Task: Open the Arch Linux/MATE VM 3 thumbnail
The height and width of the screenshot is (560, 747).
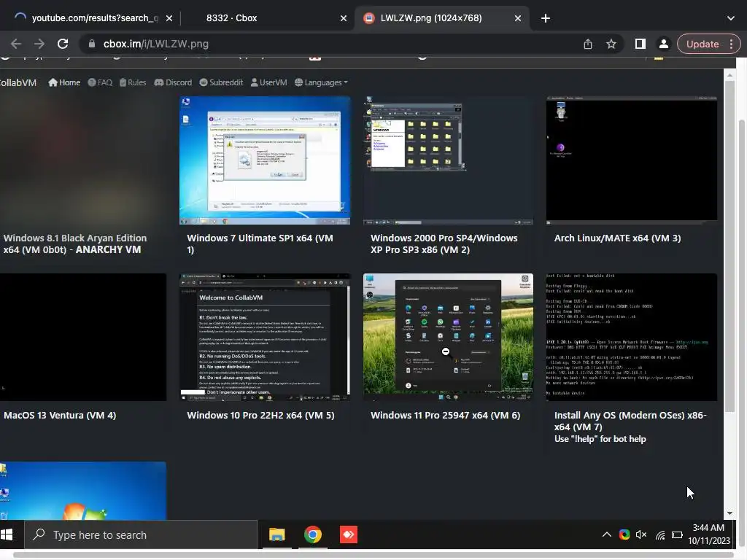Action: tap(631, 160)
